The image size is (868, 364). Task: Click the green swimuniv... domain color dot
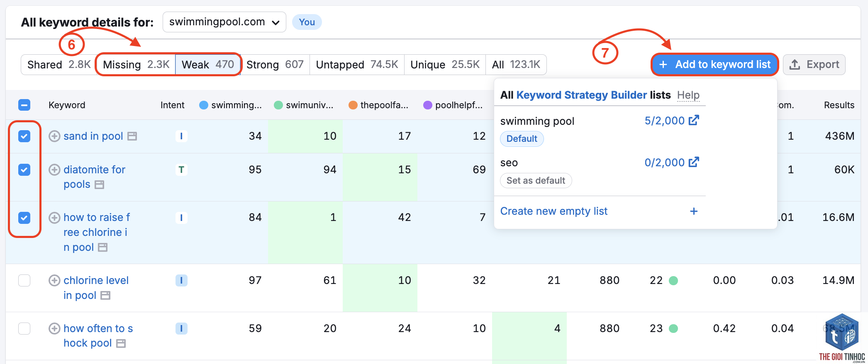[x=278, y=105]
